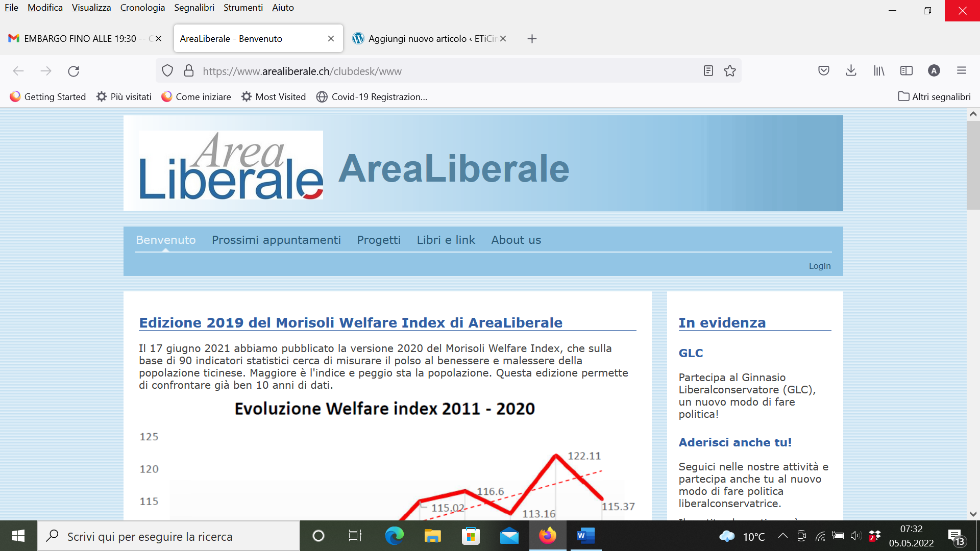Open the Visualizza menu
Image resolution: width=980 pixels, height=551 pixels.
pyautogui.click(x=91, y=8)
